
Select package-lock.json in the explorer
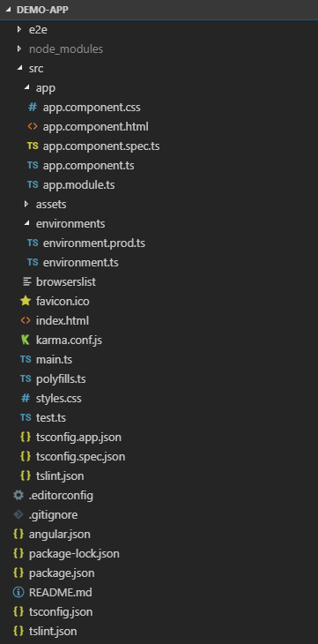pyautogui.click(x=74, y=554)
